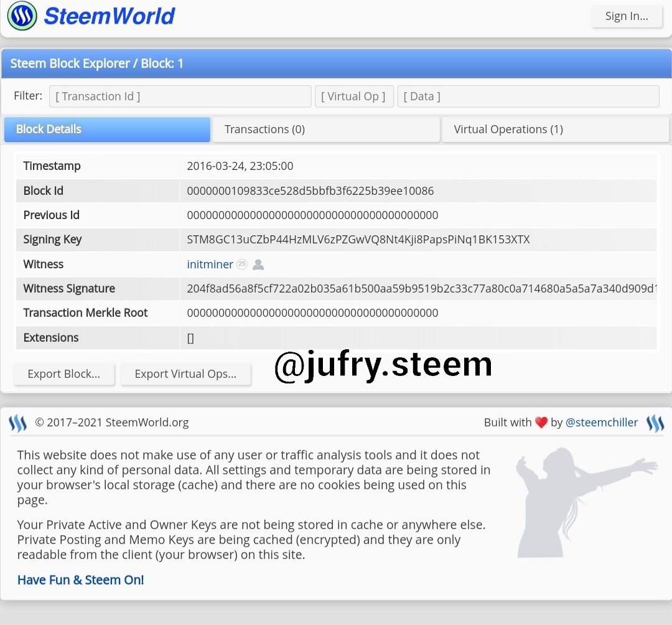Open the @steemchiller profile link
This screenshot has width=672, height=625.
602,423
